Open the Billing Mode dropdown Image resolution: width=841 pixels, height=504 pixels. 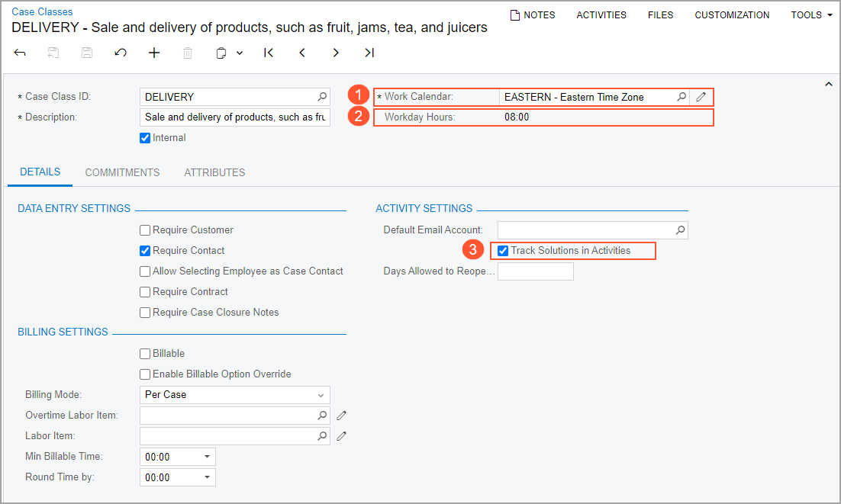click(234, 395)
